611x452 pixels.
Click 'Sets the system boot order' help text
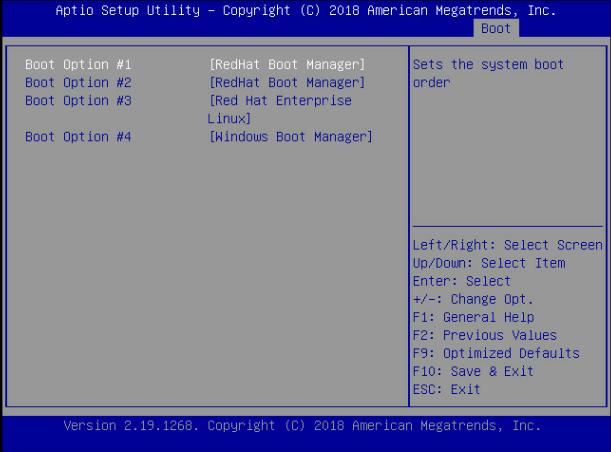click(488, 73)
